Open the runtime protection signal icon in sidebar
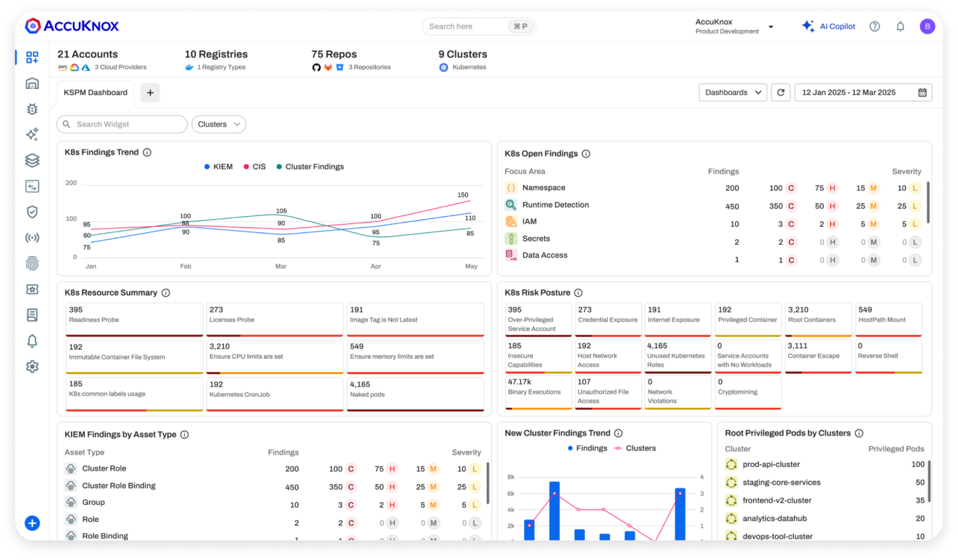Viewport: 958px width, 560px height. pos(31,238)
